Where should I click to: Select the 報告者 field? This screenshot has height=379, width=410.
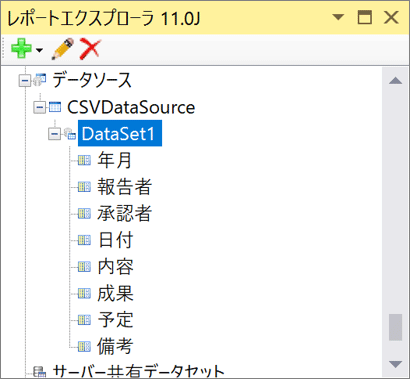point(125,187)
